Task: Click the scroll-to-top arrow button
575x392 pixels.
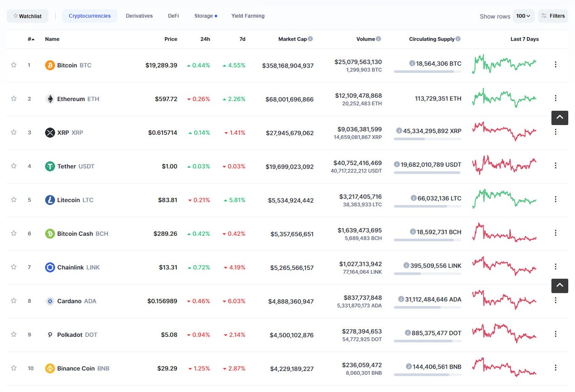Action: coord(559,117)
